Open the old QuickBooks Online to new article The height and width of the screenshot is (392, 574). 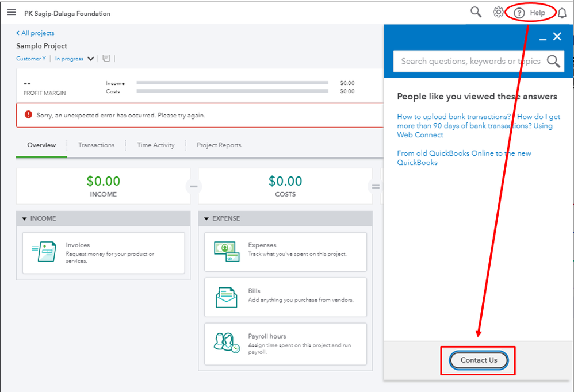(x=464, y=157)
